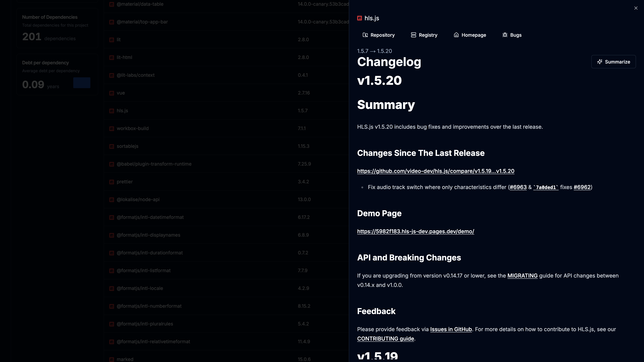Select the @formatjs/intl-displaynames row
Viewport: 644px width, 362px height.
pyautogui.click(x=226, y=235)
